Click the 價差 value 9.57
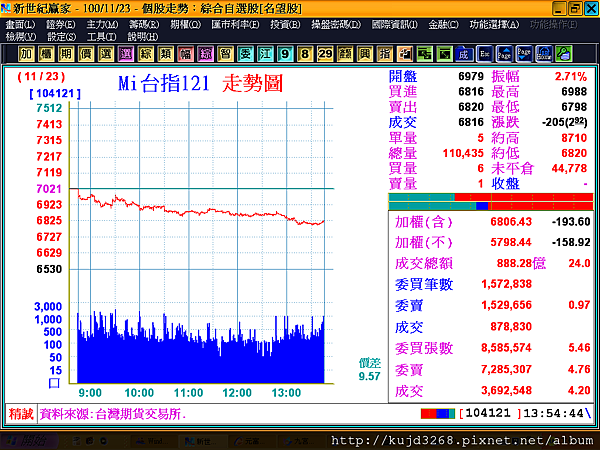 coord(369,376)
